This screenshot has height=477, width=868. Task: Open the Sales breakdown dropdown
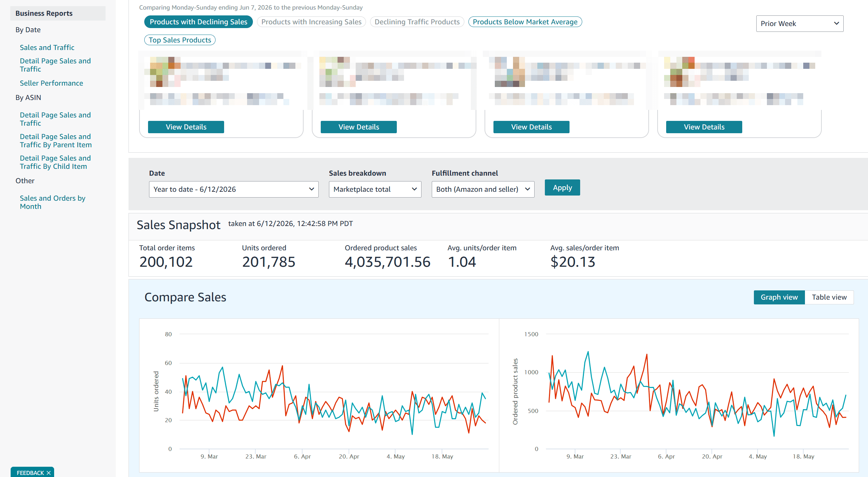click(375, 189)
